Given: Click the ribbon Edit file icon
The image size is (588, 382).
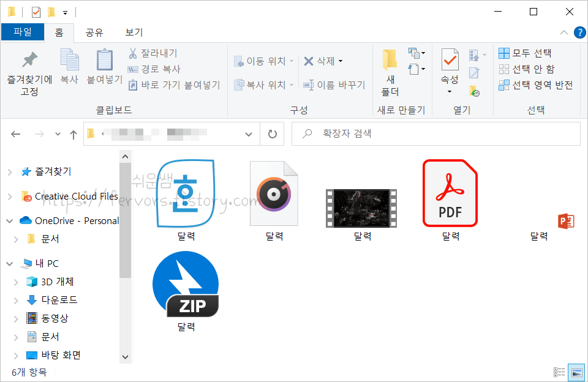Looking at the screenshot, I should [474, 73].
